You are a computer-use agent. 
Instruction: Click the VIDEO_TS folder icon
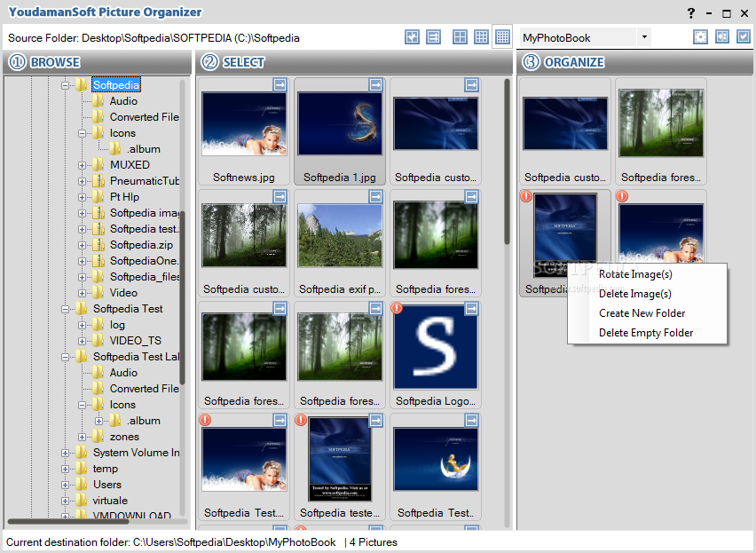pyautogui.click(x=98, y=340)
